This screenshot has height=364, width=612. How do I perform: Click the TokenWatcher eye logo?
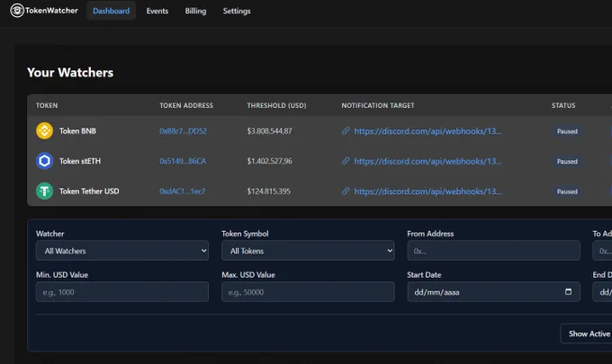coord(17,11)
